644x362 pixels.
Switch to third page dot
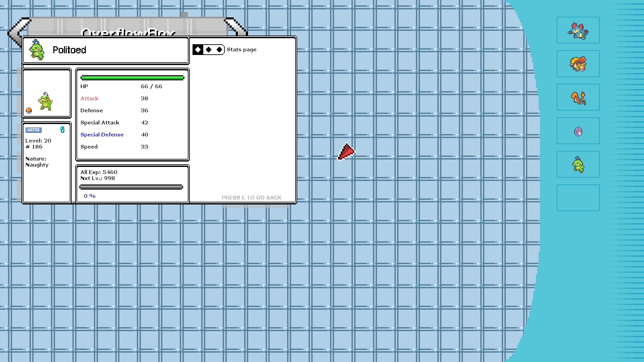click(x=219, y=50)
